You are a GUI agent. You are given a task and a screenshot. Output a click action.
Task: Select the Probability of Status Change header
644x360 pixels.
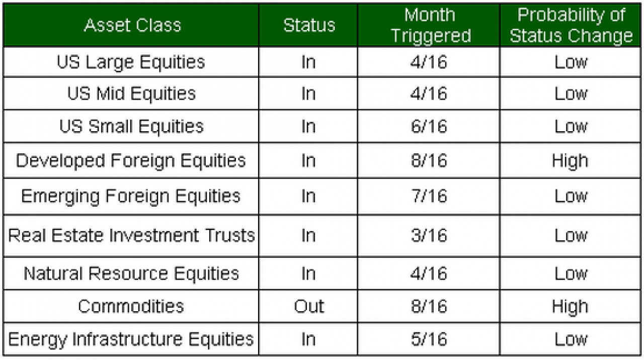coord(571,26)
